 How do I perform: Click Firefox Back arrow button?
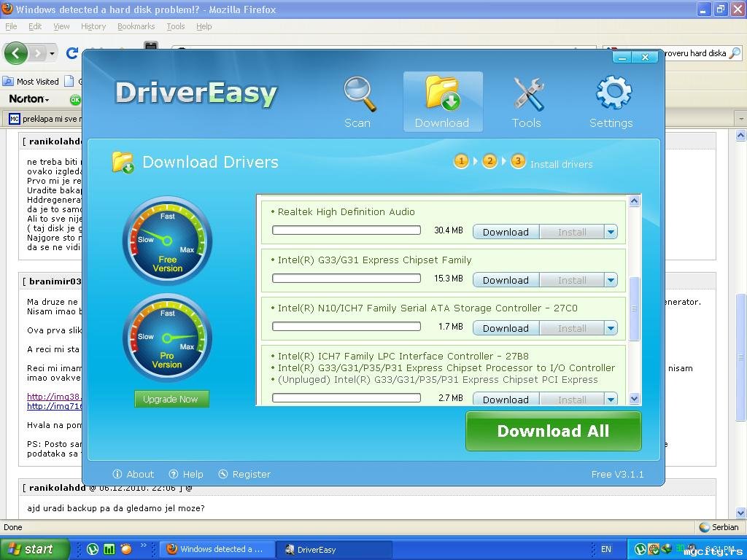click(16, 52)
